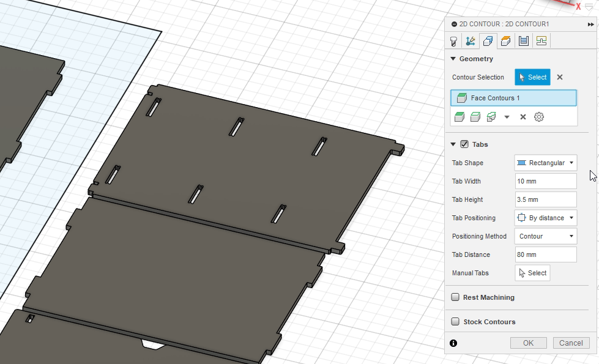599x364 pixels.
Task: Collapse dialog with minus icon in title
Action: (454, 24)
